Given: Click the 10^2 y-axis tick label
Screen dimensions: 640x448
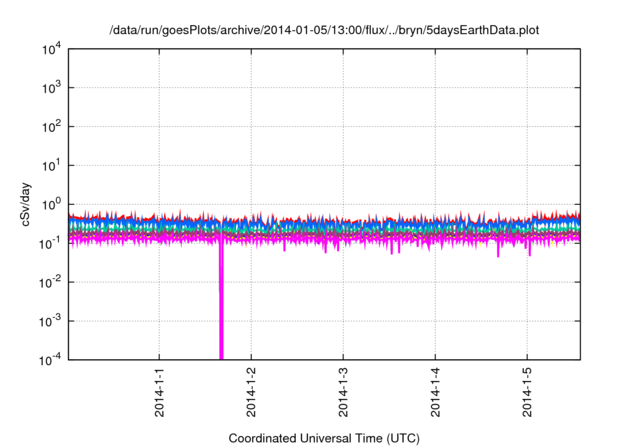Looking at the screenshot, I should [51, 127].
